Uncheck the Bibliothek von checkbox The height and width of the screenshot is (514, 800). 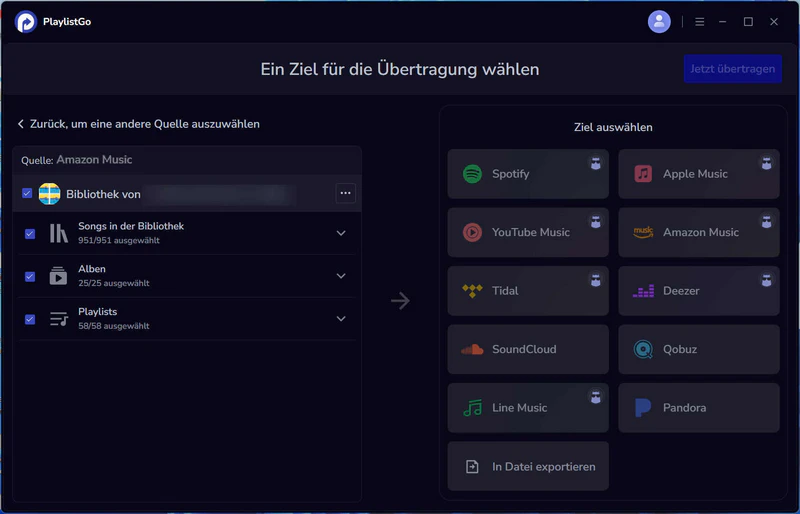(x=27, y=193)
